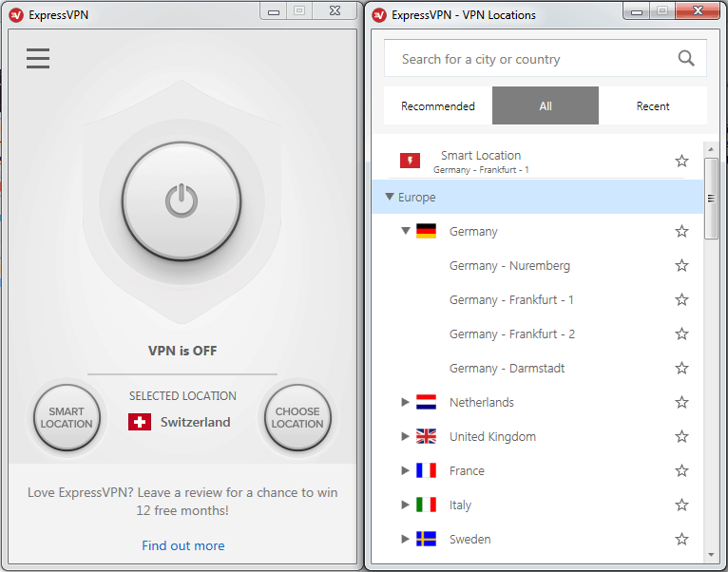Switch to the All tab
The image size is (728, 572).
[x=546, y=105]
